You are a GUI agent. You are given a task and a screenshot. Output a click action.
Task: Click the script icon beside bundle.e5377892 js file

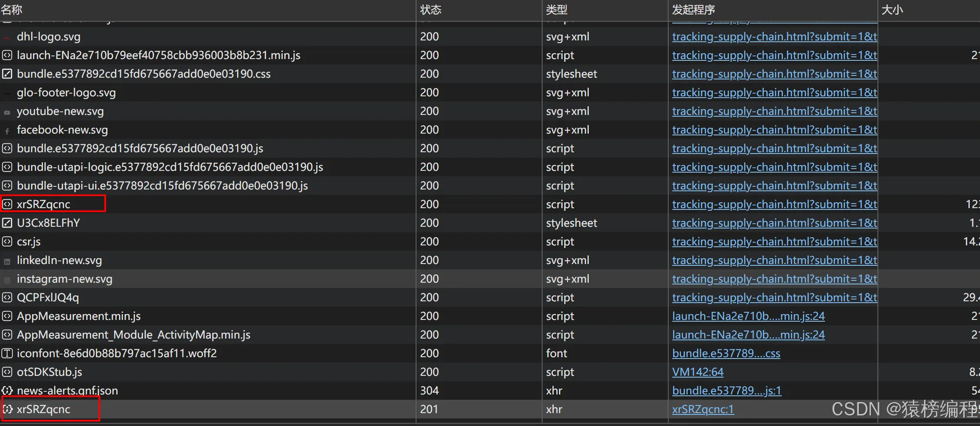[x=7, y=149]
